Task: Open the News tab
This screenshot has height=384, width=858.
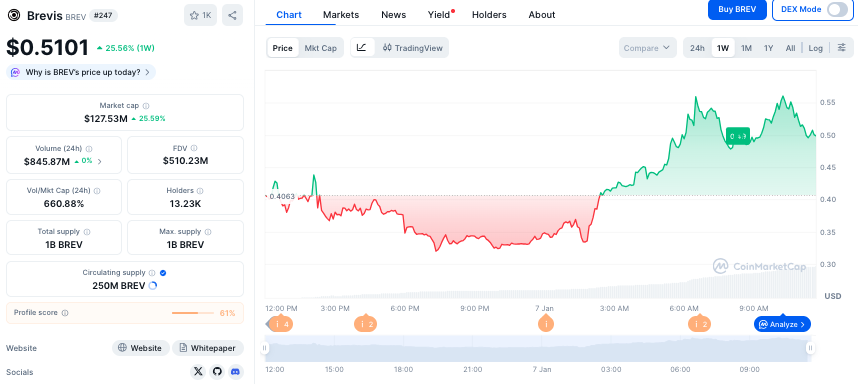Action: [x=393, y=15]
